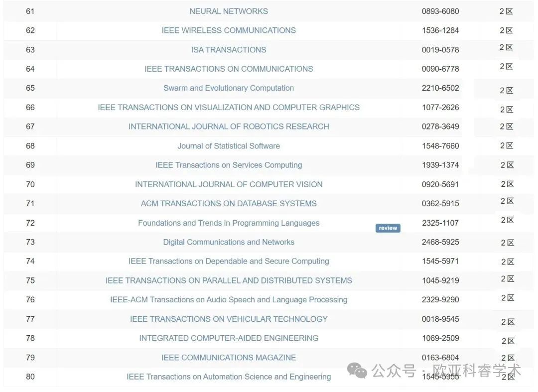This screenshot has height=392, width=538.
Task: Select ISSN 1545-5971 cell
Action: coord(440,261)
